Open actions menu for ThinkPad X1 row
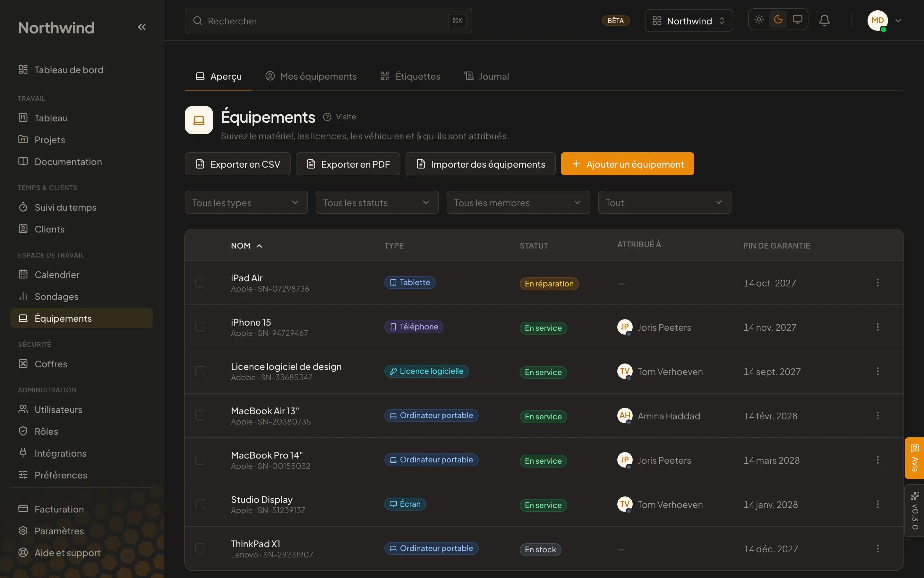Viewport: 924px width, 578px height. pyautogui.click(x=877, y=548)
